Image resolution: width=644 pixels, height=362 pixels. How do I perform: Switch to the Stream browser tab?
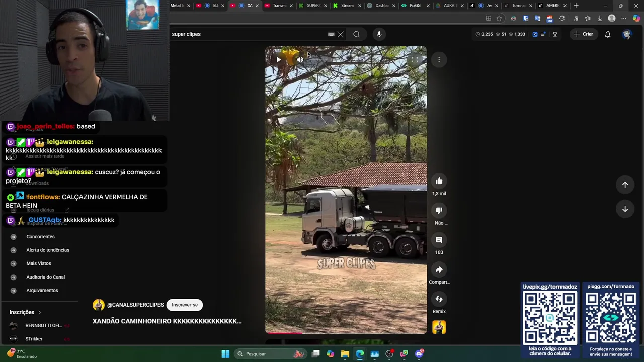(x=347, y=6)
